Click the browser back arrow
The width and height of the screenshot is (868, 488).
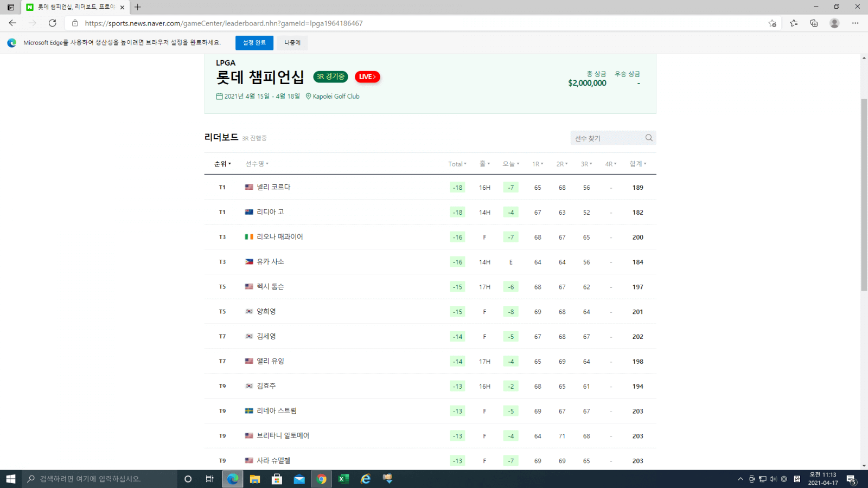point(12,23)
